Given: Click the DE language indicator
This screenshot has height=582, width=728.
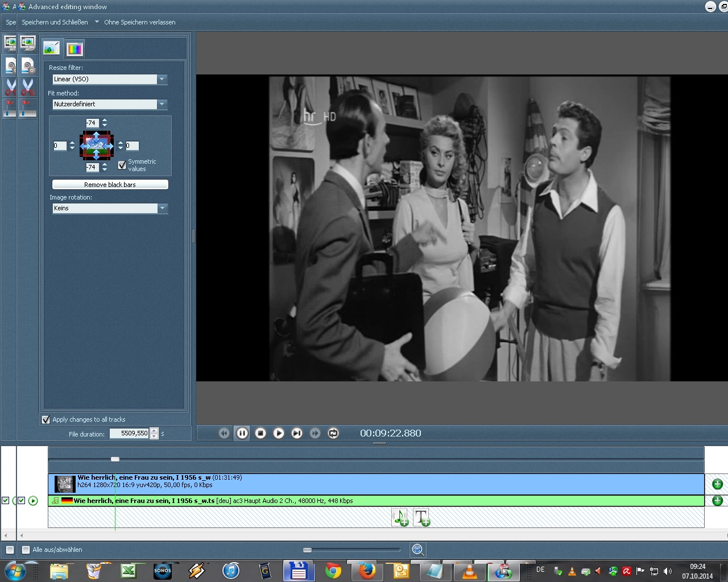Looking at the screenshot, I should [x=540, y=569].
